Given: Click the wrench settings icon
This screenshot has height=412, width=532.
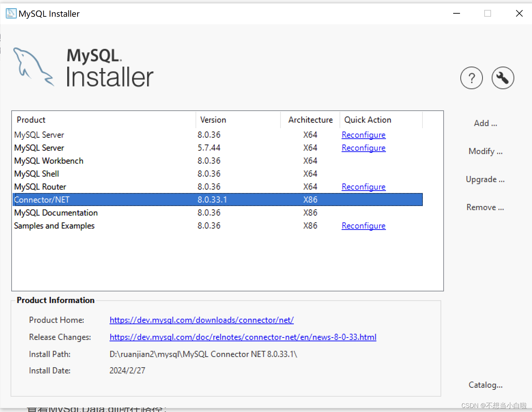Looking at the screenshot, I should [x=503, y=78].
